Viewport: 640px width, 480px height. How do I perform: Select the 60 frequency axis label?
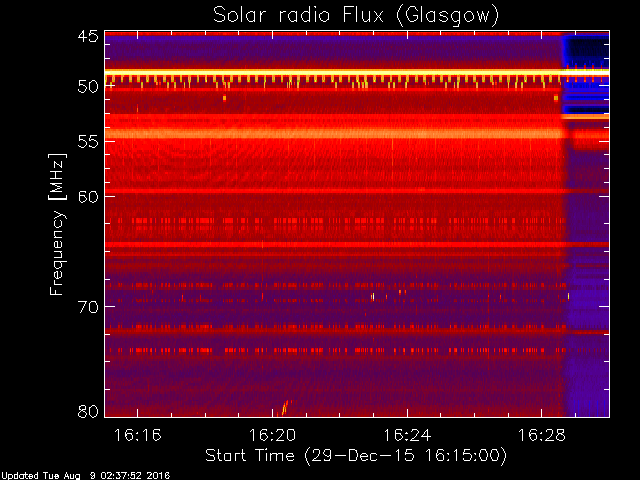click(88, 196)
